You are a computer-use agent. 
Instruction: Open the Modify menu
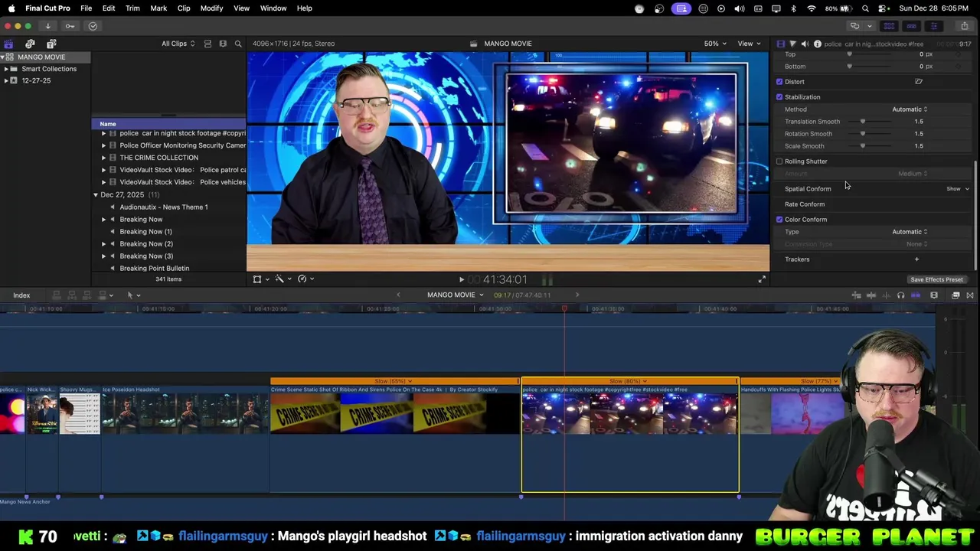pos(211,8)
